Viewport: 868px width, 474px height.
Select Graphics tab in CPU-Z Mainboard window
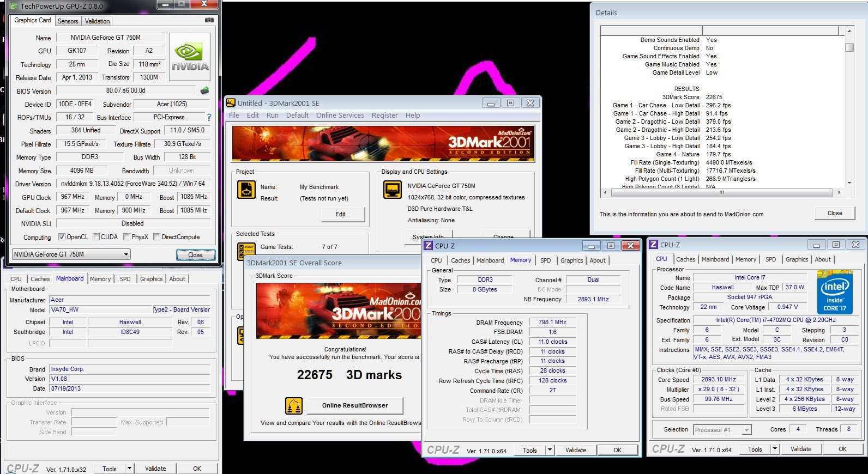(152, 279)
